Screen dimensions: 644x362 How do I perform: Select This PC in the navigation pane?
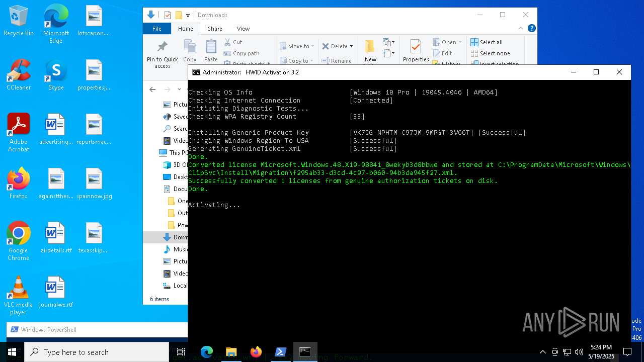tap(174, 152)
